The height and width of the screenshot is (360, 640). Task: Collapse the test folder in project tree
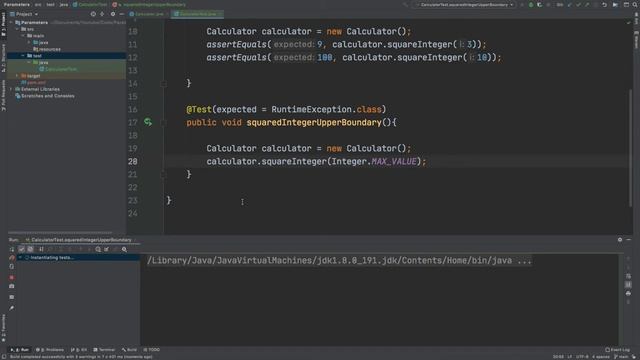click(23, 56)
